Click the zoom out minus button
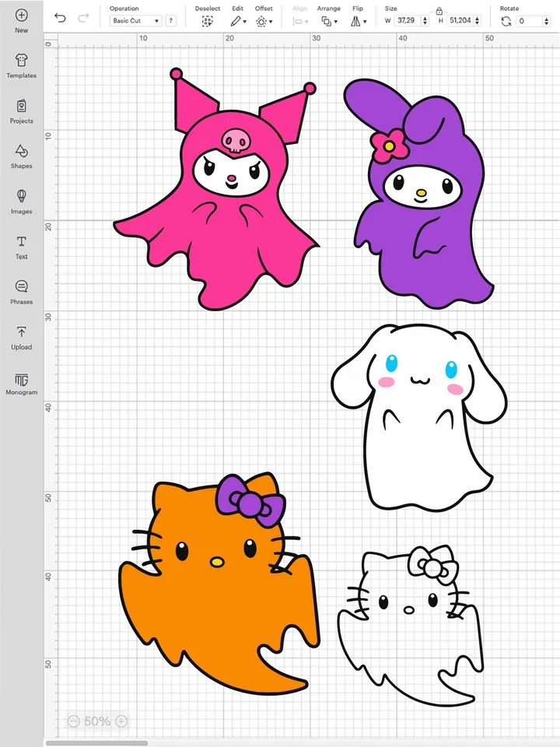This screenshot has height=747, width=560. coord(72,721)
